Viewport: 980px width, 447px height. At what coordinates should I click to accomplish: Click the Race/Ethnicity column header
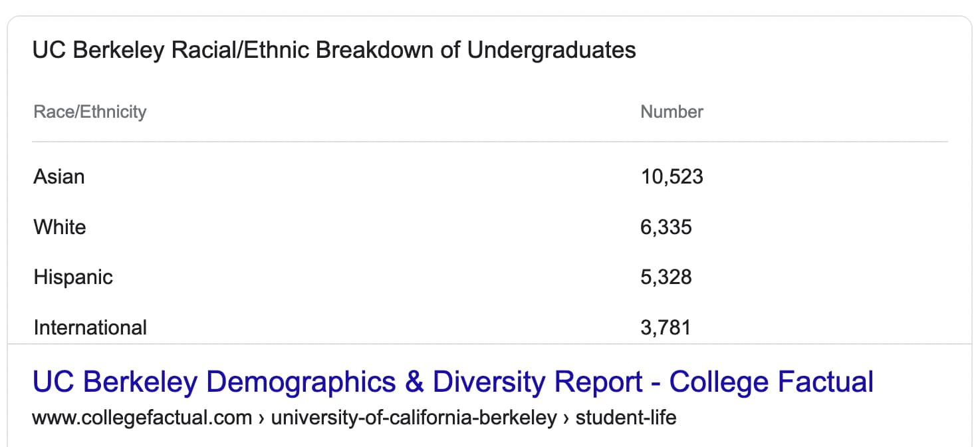pos(90,112)
